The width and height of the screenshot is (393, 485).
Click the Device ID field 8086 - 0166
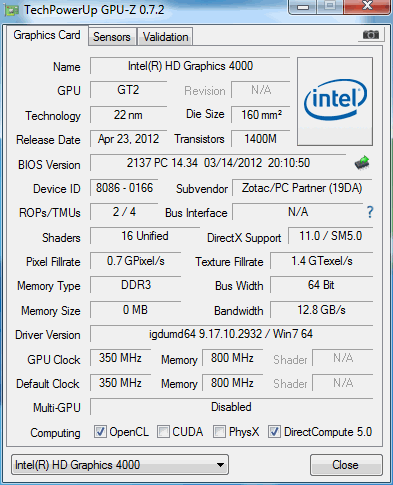[x=124, y=188]
